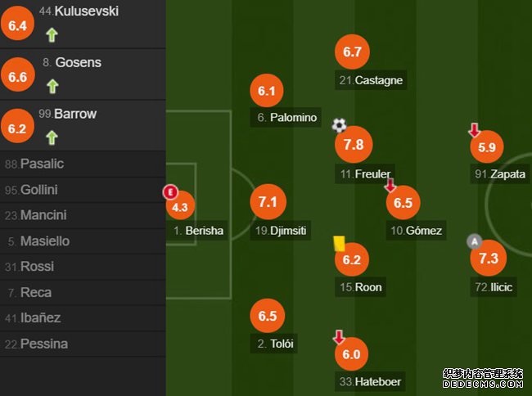This screenshot has height=396, width=532.
Task: Click Kulusevski's green substituted-on arrow
Action: [52, 35]
